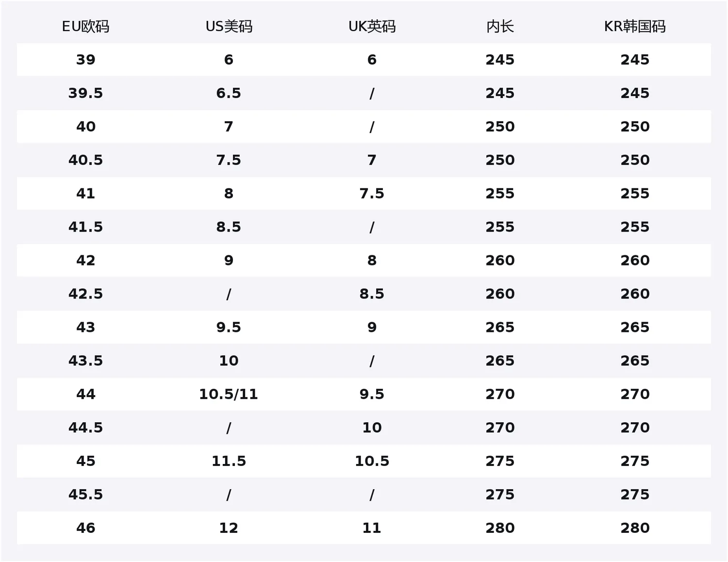Select US size 9.5 cell
728x562 pixels.
click(229, 328)
